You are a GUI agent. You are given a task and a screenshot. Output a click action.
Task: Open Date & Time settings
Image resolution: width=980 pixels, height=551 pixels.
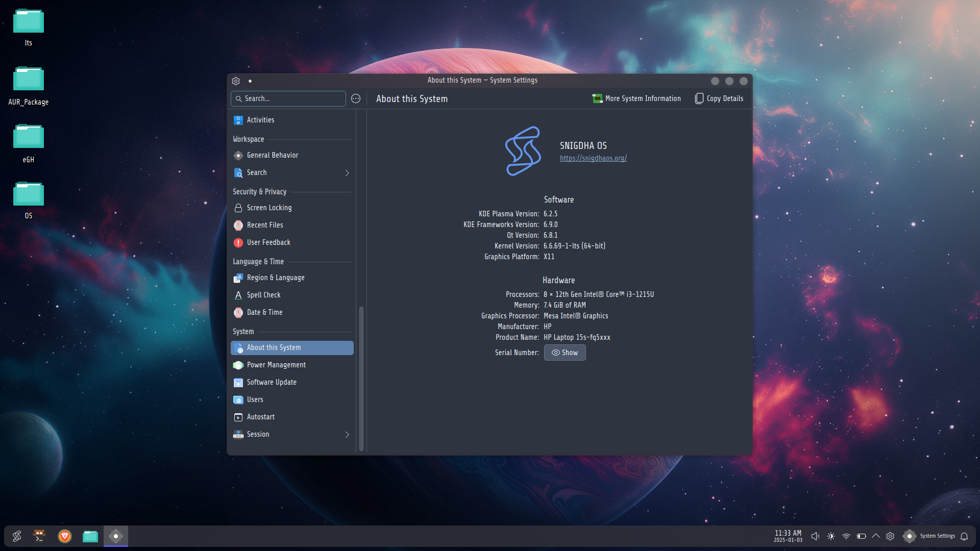pos(291,312)
